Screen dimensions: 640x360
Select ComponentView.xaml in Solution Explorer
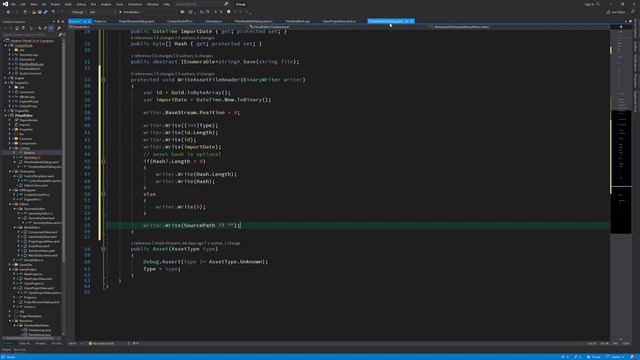tap(42, 232)
